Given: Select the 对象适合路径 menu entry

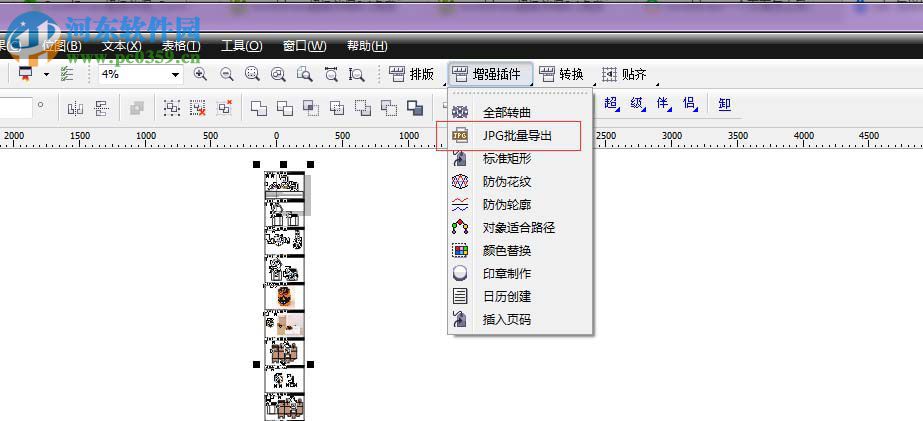Looking at the screenshot, I should click(520, 228).
